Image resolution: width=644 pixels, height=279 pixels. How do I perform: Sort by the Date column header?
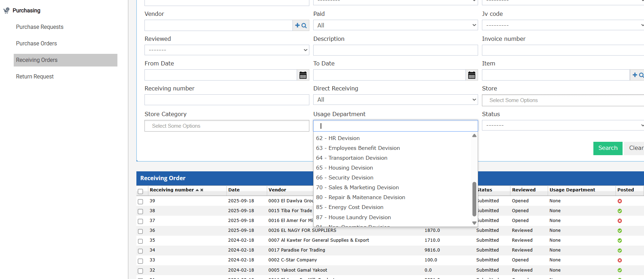[x=234, y=190]
